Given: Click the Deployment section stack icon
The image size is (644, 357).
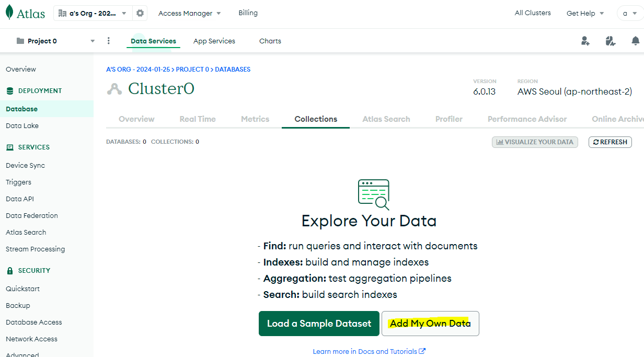Looking at the screenshot, I should (x=10, y=91).
